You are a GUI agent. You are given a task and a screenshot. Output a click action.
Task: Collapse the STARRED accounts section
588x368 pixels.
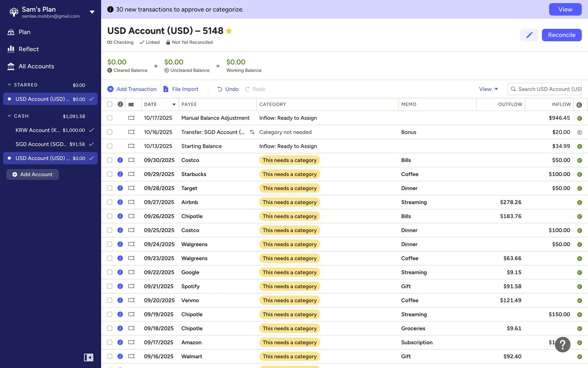pos(9,85)
